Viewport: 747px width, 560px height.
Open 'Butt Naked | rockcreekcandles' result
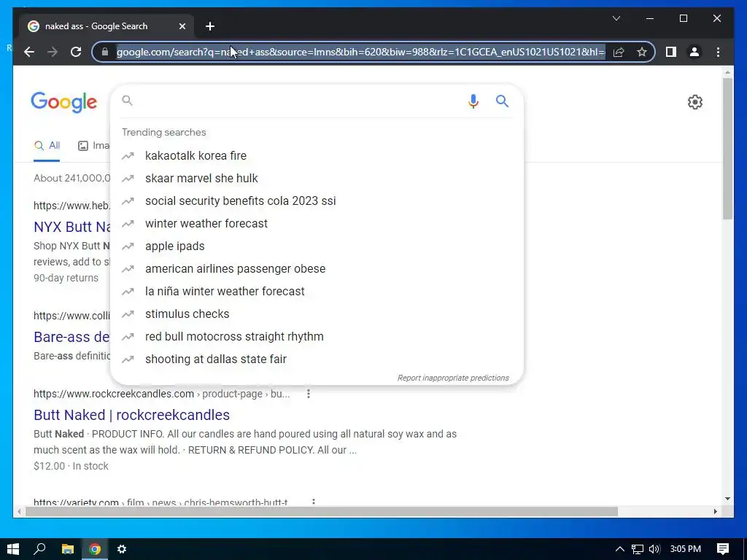[131, 415]
